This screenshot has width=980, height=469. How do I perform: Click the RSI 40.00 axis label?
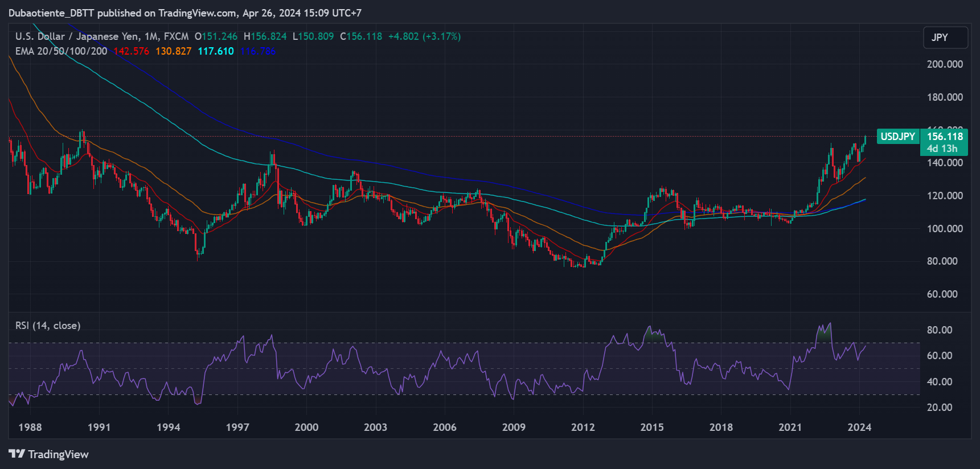point(940,382)
